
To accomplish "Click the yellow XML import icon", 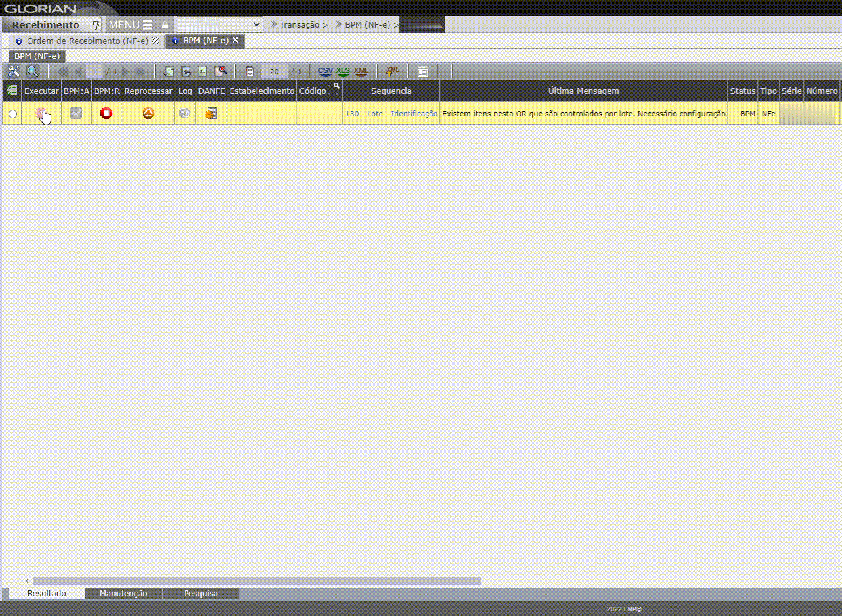I will (391, 71).
